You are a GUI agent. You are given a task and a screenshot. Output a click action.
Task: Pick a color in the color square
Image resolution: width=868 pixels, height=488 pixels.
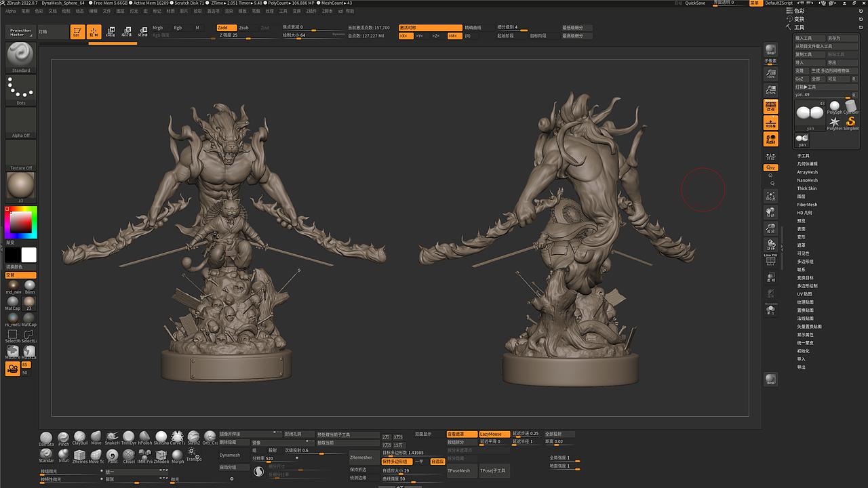pyautogui.click(x=21, y=222)
